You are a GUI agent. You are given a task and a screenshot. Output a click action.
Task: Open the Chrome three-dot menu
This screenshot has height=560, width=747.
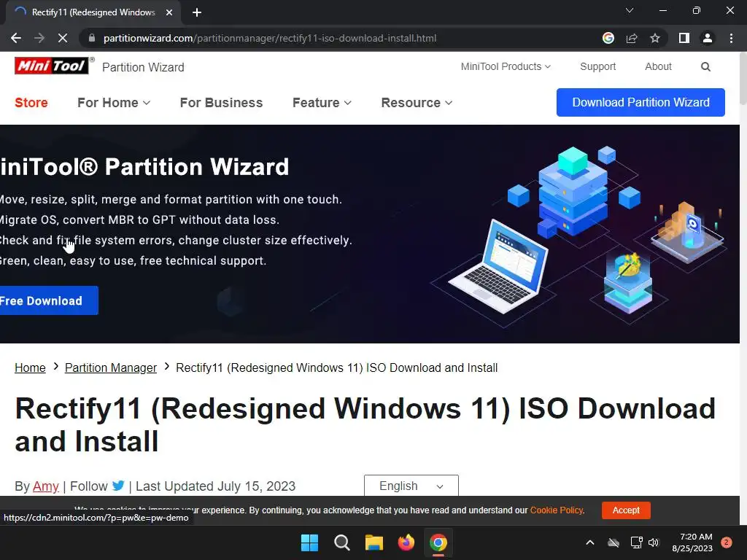tap(731, 38)
